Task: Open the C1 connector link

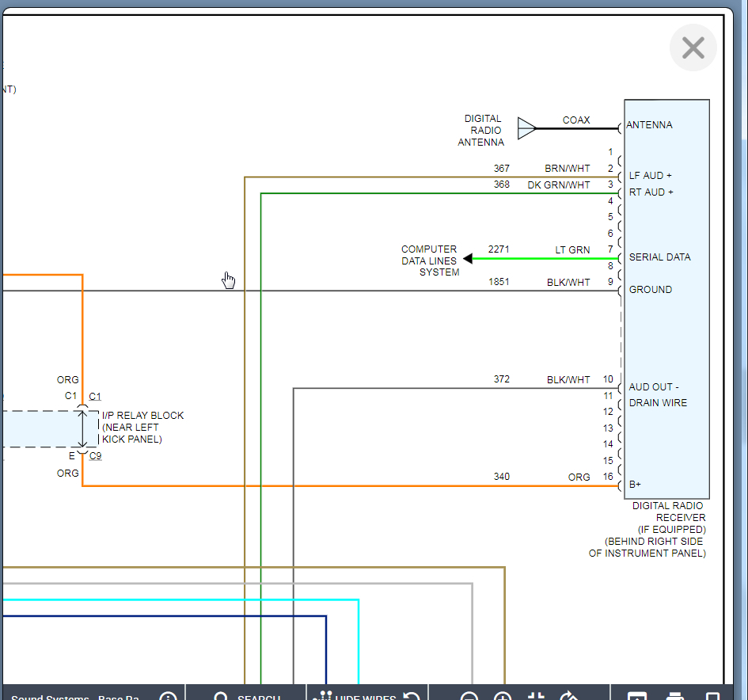Action: click(x=95, y=396)
